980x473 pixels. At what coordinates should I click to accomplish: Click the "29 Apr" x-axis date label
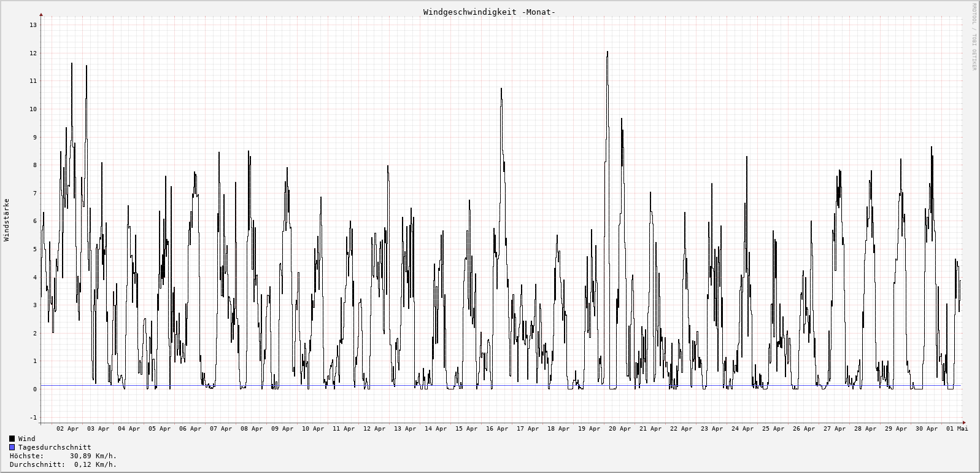point(896,429)
